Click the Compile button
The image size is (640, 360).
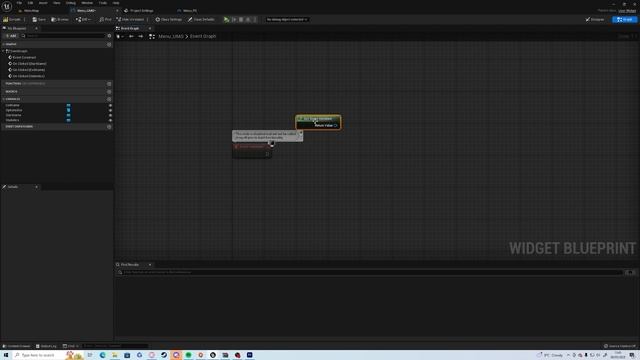[x=12, y=19]
